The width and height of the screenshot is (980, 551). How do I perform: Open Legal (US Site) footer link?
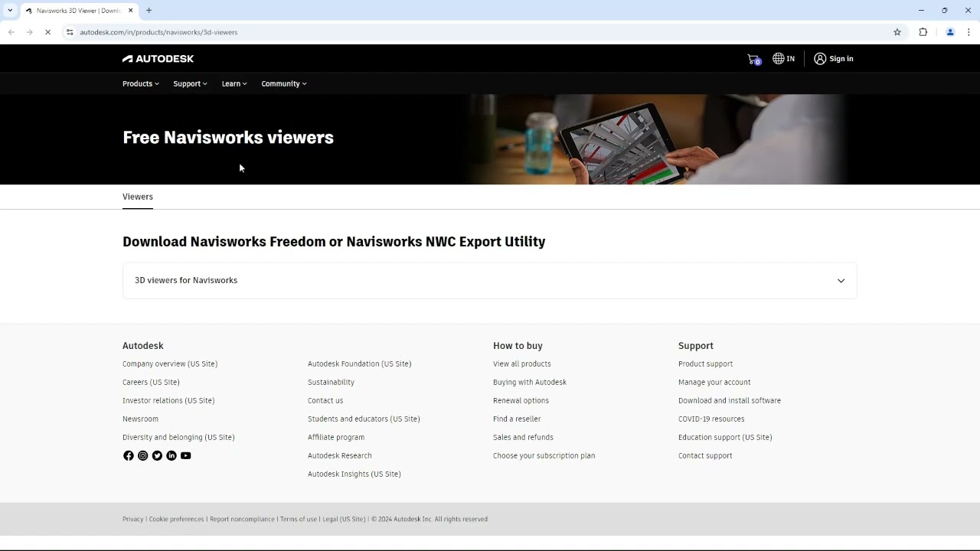tap(344, 520)
